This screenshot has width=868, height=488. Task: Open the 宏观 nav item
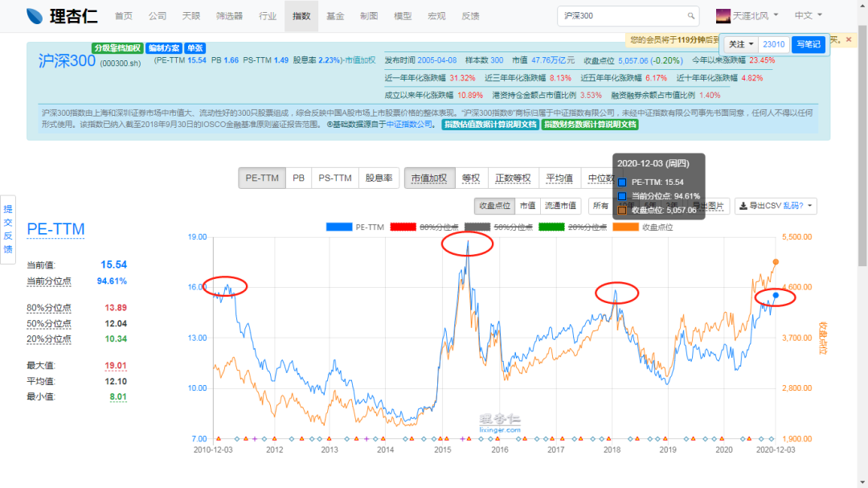(436, 16)
